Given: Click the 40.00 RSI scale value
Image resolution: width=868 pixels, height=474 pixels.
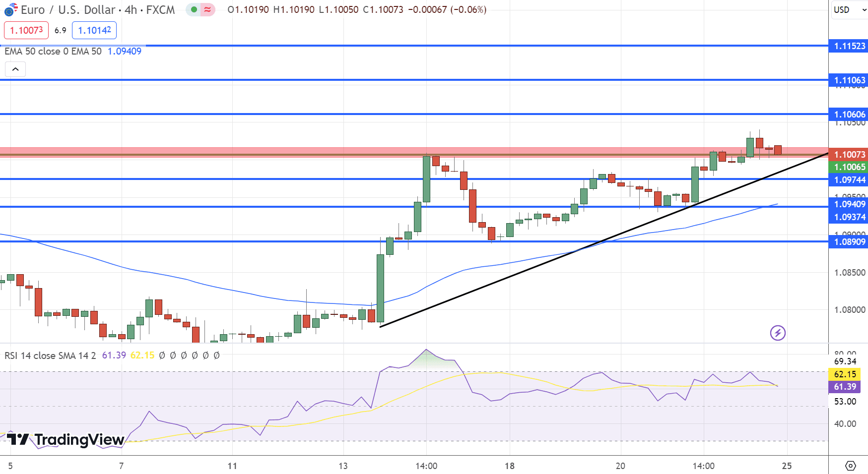Looking at the screenshot, I should tap(845, 424).
